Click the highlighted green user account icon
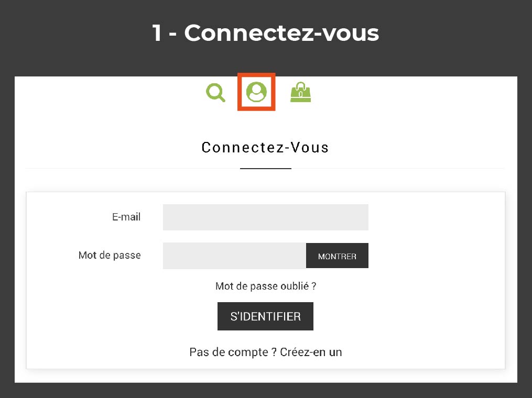The height and width of the screenshot is (398, 532). point(256,92)
